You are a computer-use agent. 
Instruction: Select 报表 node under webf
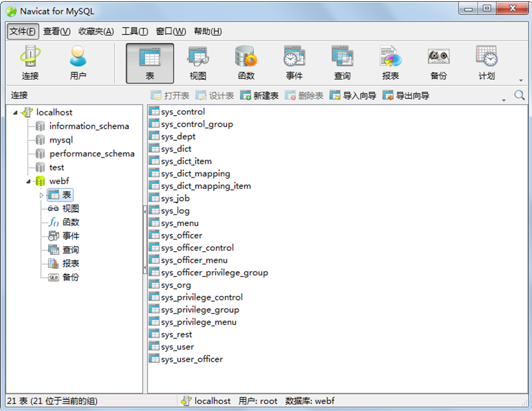click(64, 263)
